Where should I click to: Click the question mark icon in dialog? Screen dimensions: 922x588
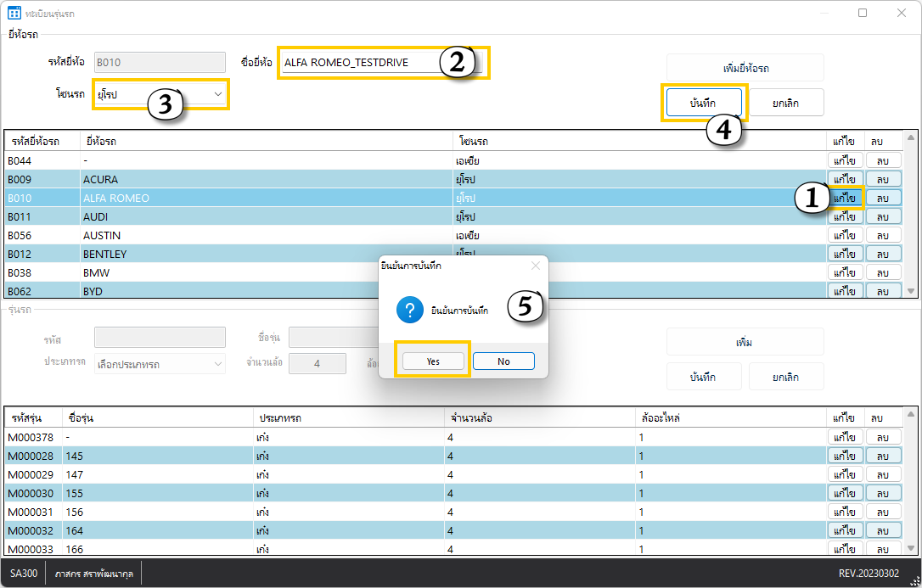tap(410, 311)
